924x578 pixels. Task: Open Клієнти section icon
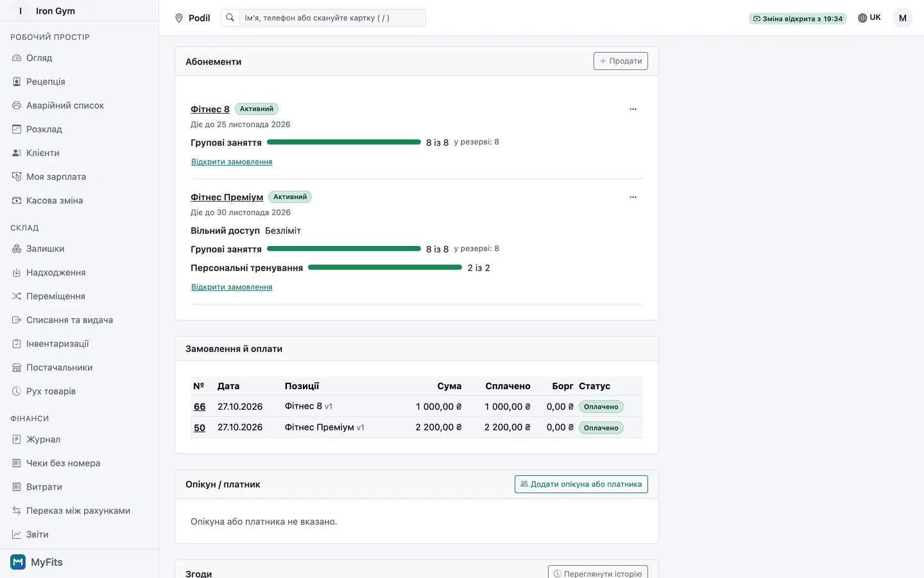point(17,153)
